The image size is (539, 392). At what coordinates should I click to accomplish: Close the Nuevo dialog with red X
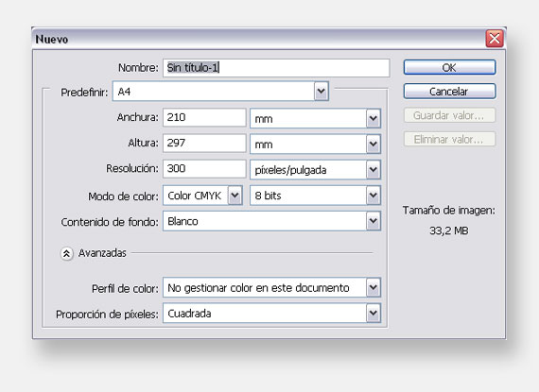coord(495,39)
